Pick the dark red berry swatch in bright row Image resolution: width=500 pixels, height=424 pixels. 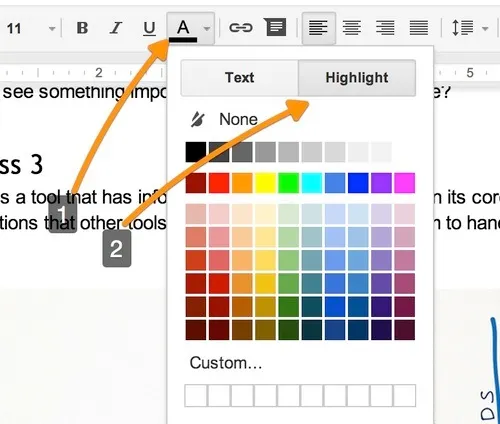(196, 183)
